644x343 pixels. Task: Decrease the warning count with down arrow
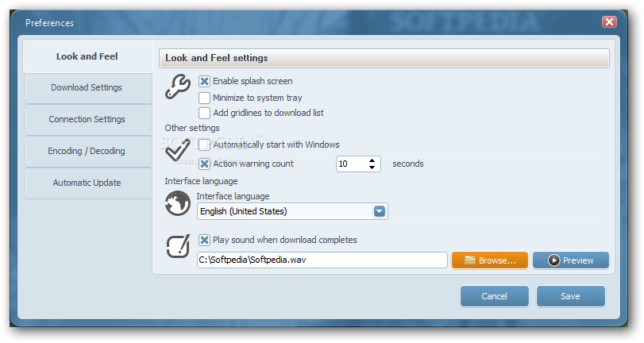(372, 168)
